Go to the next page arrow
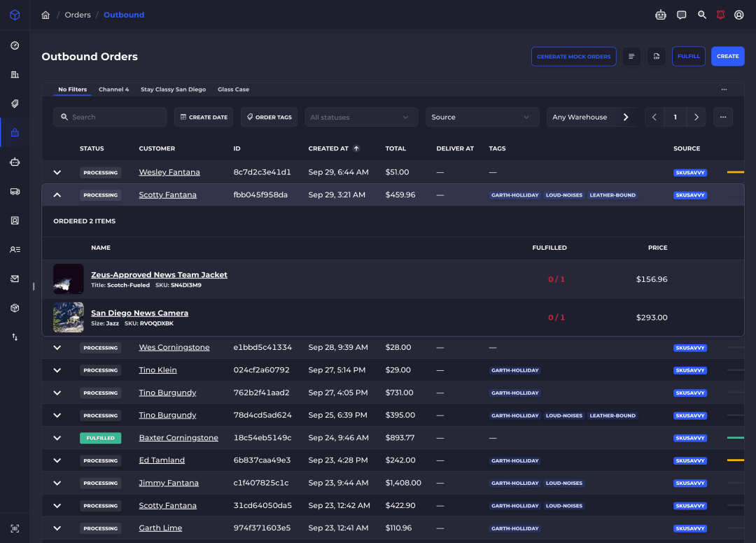Viewport: 756px width, 543px height. (x=696, y=117)
